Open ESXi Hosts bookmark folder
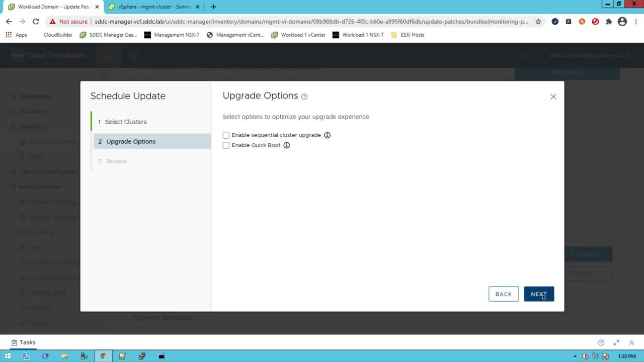 pyautogui.click(x=408, y=35)
